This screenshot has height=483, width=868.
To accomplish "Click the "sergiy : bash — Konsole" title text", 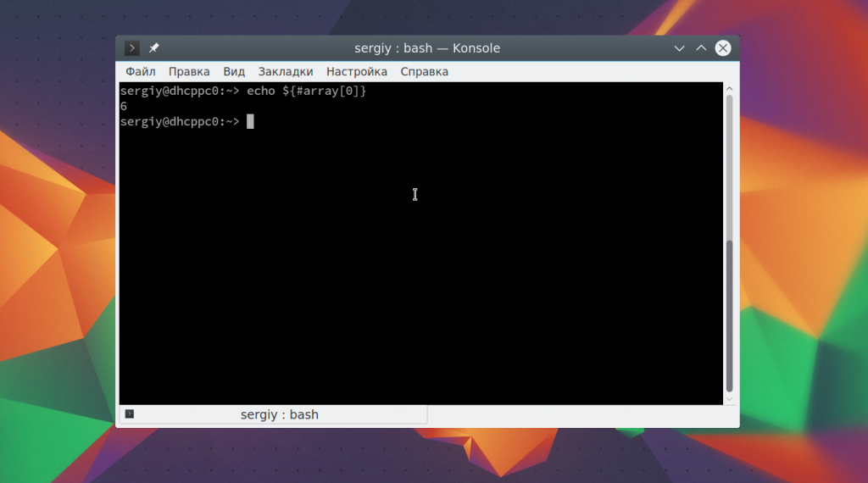I will (427, 48).
